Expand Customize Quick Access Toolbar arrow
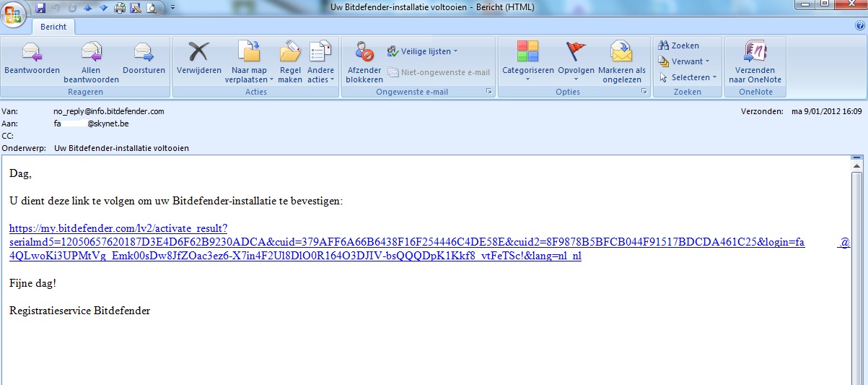The height and width of the screenshot is (385, 868). click(x=173, y=9)
